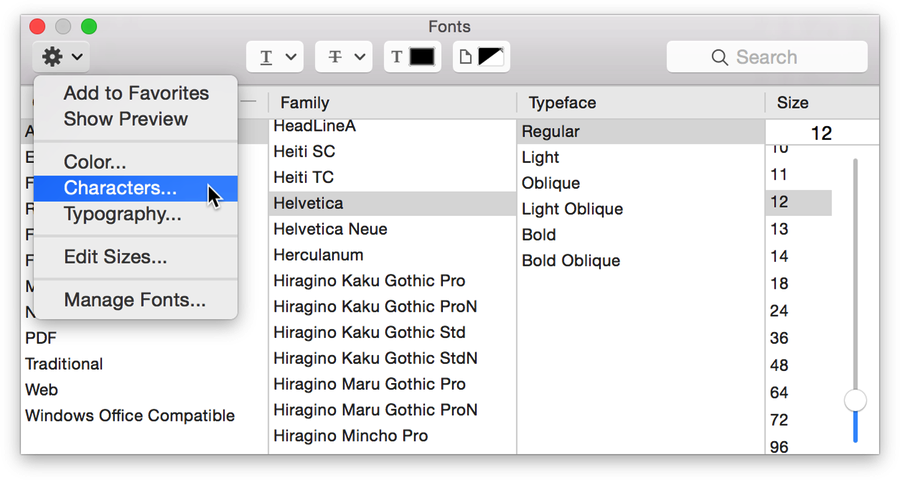Screen dimensions: 900x480
Task: Open Typography... from the menu
Action: [x=122, y=214]
